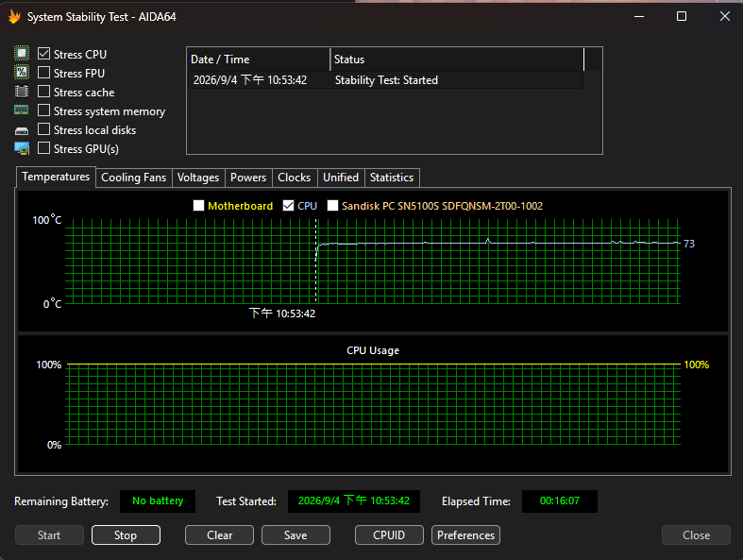The height and width of the screenshot is (560, 743).
Task: Click the Save button
Action: [296, 535]
